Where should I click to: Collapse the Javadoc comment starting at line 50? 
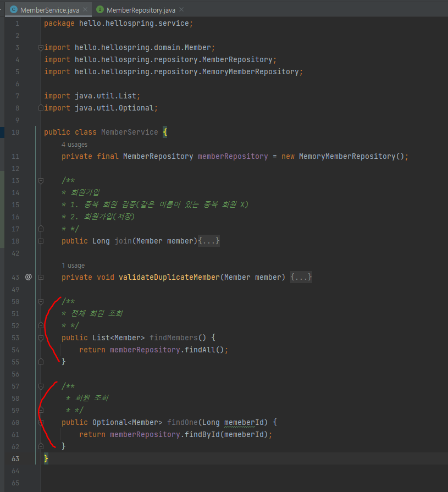click(x=41, y=302)
